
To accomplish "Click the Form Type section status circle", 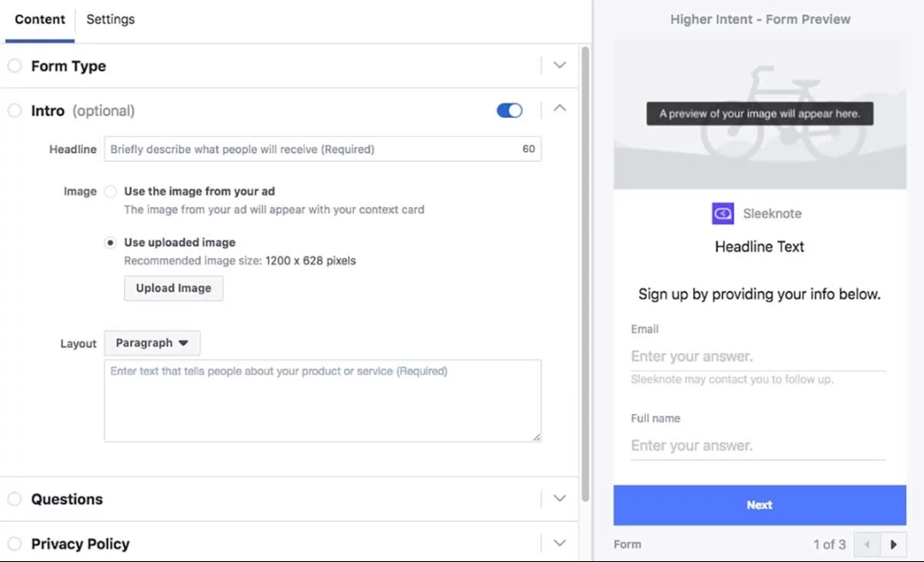I will 15,66.
